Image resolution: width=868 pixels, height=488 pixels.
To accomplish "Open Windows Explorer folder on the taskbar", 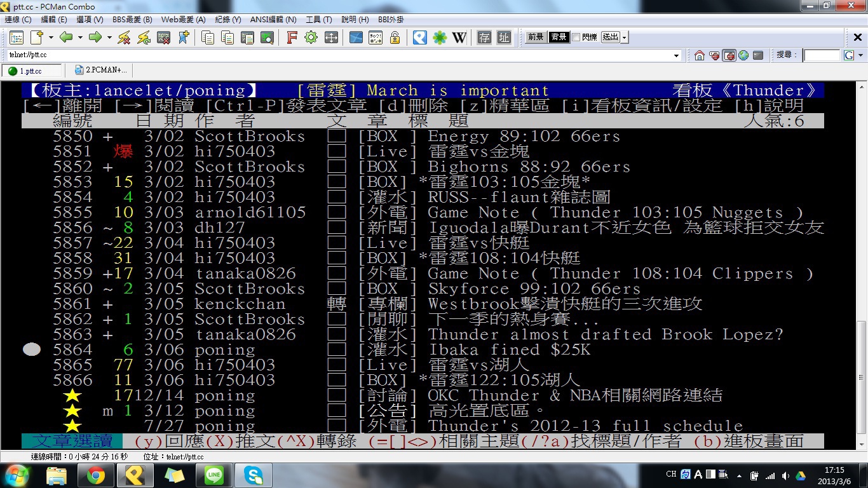I will [x=57, y=475].
